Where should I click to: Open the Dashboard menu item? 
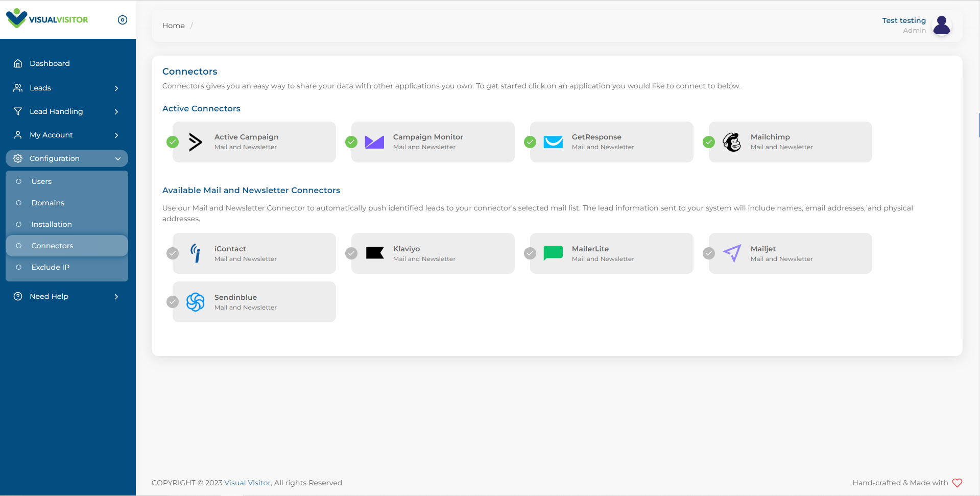click(x=67, y=63)
